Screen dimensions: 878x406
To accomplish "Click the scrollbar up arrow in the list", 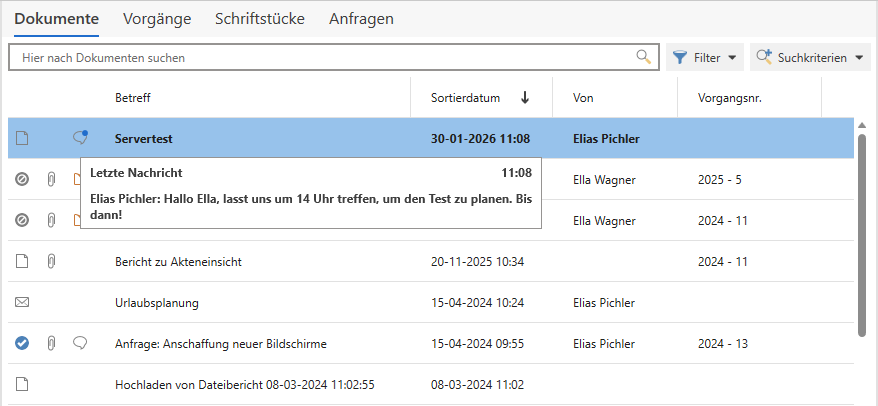I will tap(862, 126).
